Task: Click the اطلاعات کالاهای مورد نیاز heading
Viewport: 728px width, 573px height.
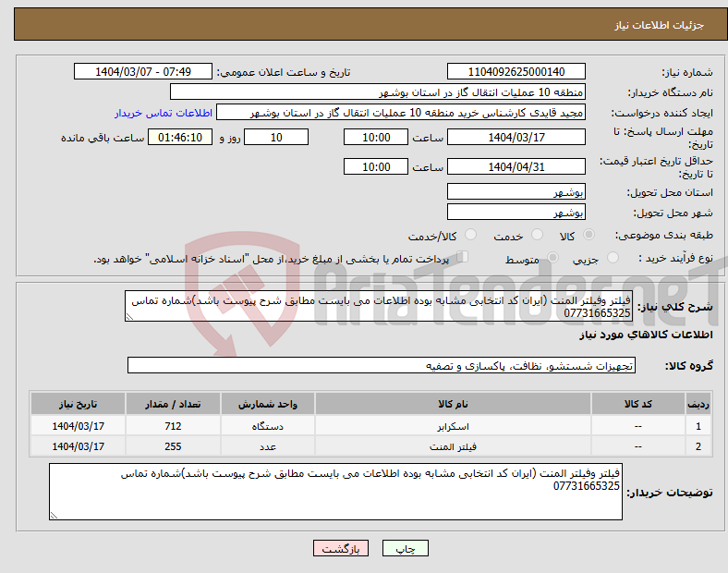Action: pyautogui.click(x=646, y=335)
